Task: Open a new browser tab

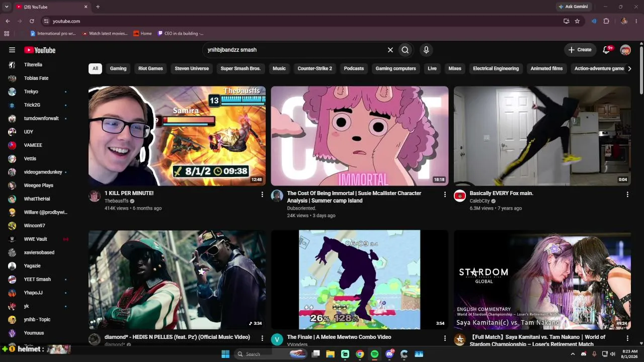Action: [98, 7]
